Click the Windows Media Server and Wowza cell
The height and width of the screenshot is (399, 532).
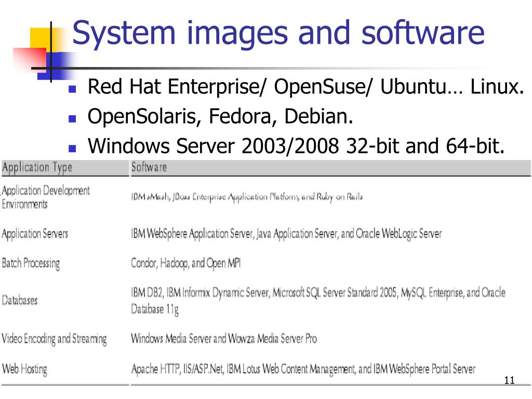(x=224, y=339)
